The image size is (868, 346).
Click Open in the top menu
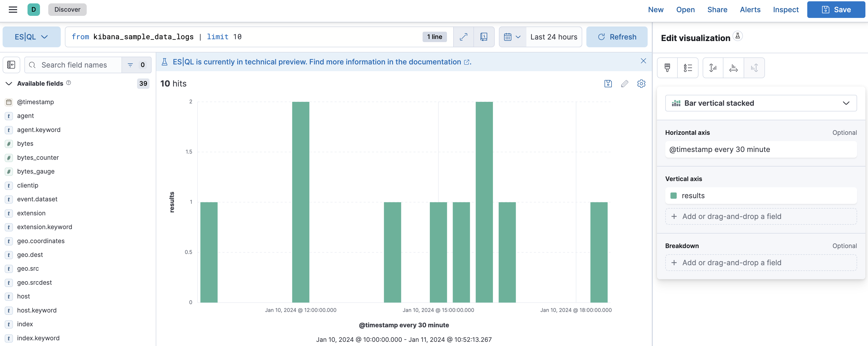point(685,9)
